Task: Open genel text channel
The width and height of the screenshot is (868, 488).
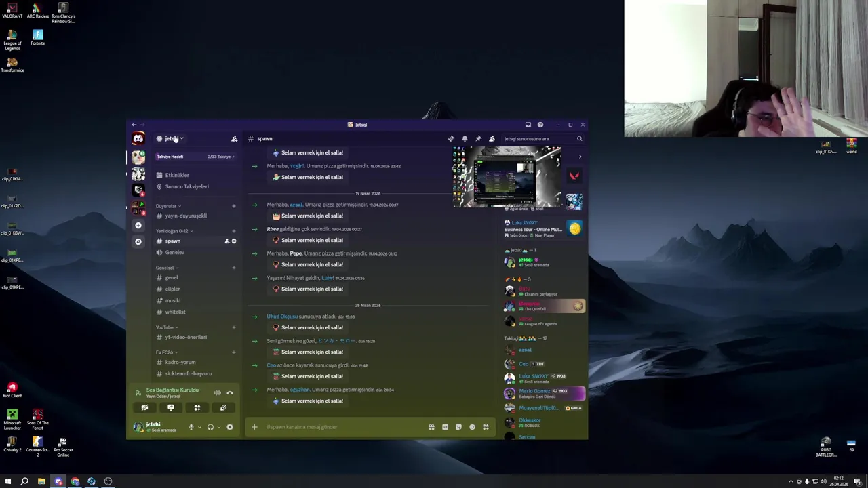Action: pos(196,277)
